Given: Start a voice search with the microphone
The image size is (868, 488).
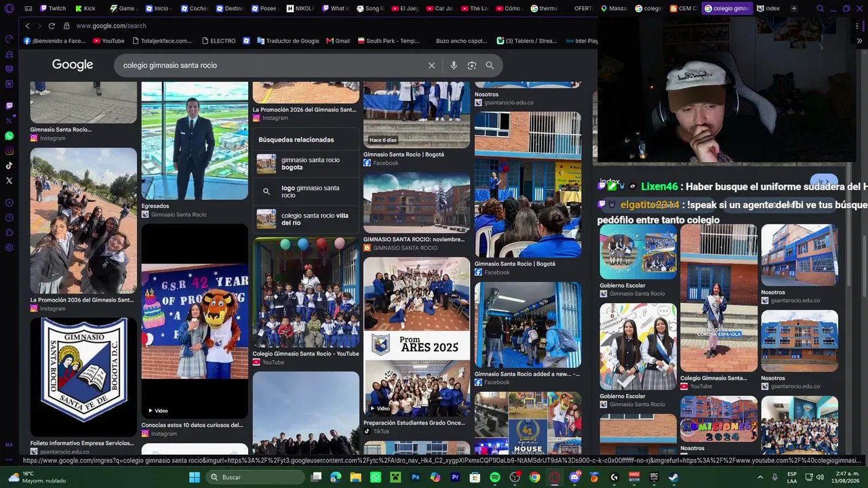Looking at the screenshot, I should [x=454, y=65].
